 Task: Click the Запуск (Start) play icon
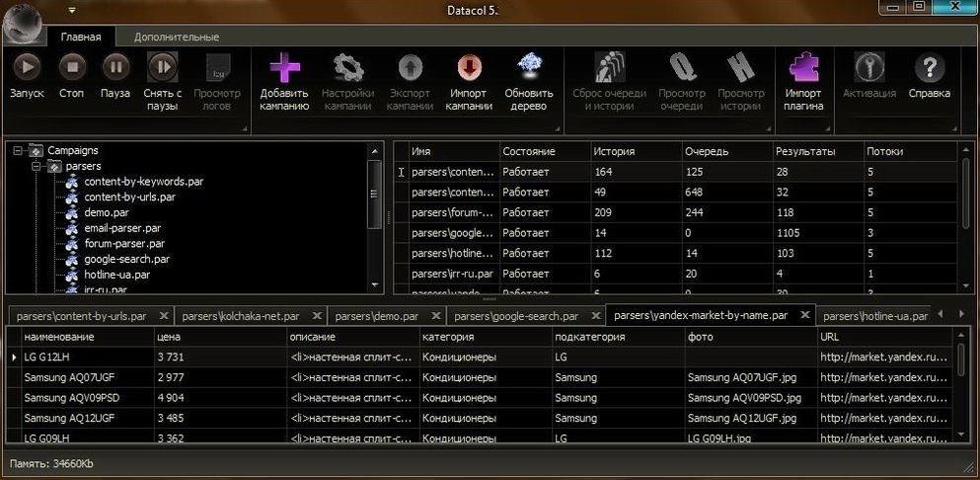(x=27, y=67)
